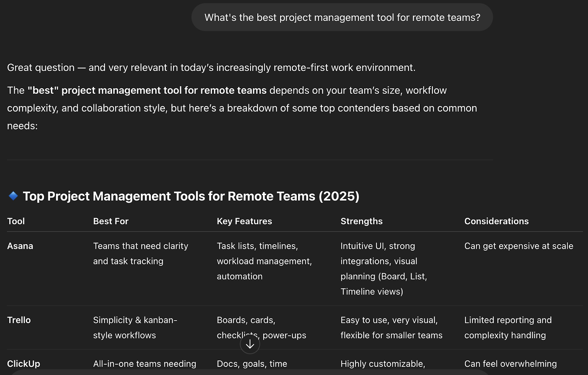Click the 'Strengths' column header

pyautogui.click(x=362, y=221)
